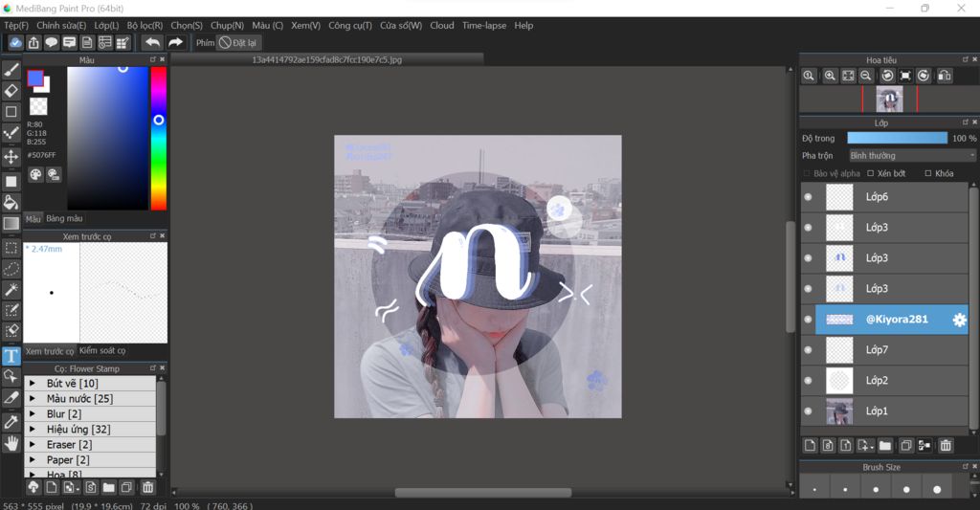The width and height of the screenshot is (980, 510).
Task: Hide the Lớp2 layer
Action: pos(808,381)
